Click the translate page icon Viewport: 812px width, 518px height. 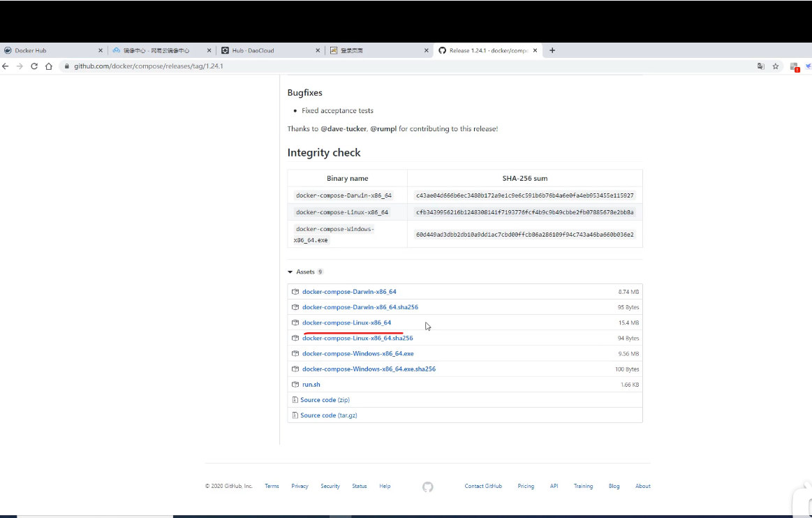pos(760,66)
